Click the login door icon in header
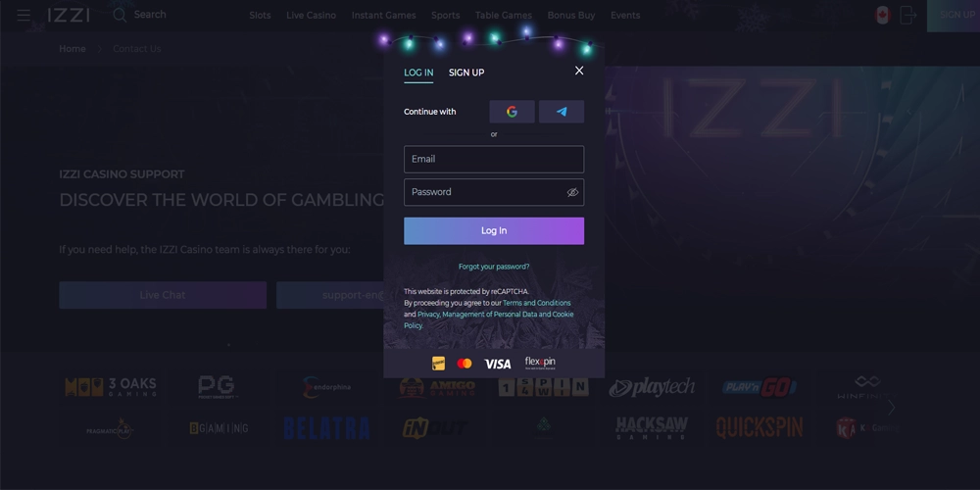The image size is (980, 490). 908,15
